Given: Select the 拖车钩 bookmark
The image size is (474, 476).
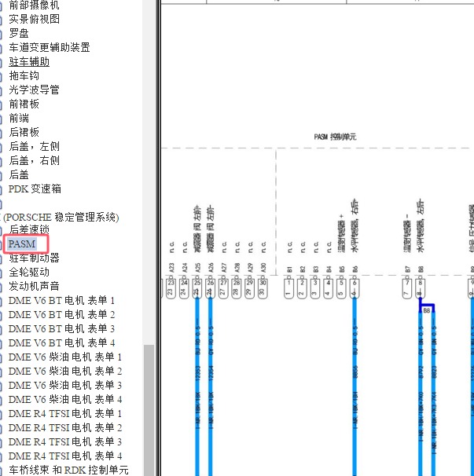Looking at the screenshot, I should (24, 75).
